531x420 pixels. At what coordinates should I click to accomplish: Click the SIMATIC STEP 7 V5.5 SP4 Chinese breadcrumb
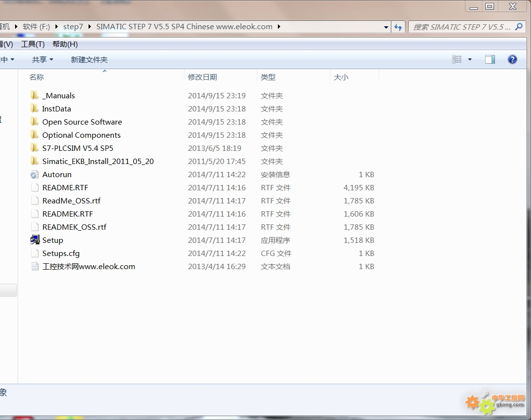point(184,27)
